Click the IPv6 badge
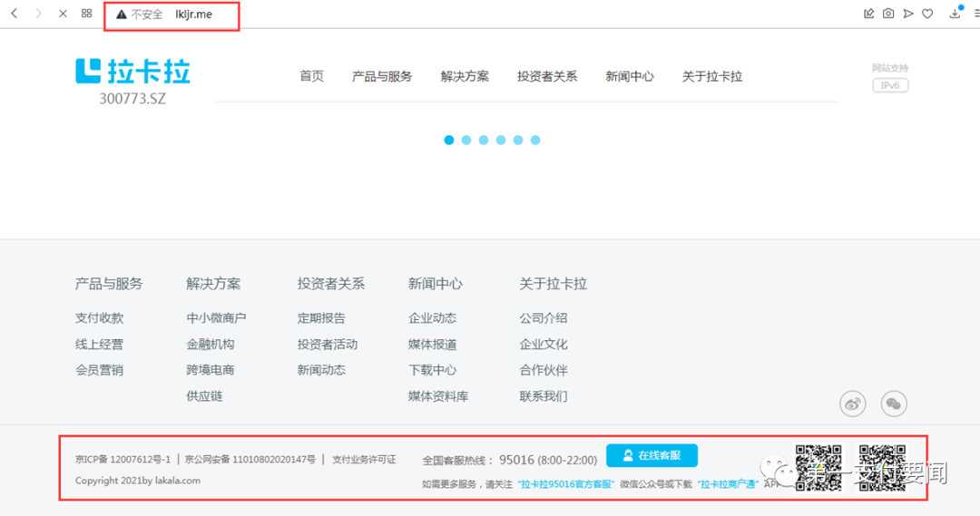The image size is (980, 516). click(891, 85)
